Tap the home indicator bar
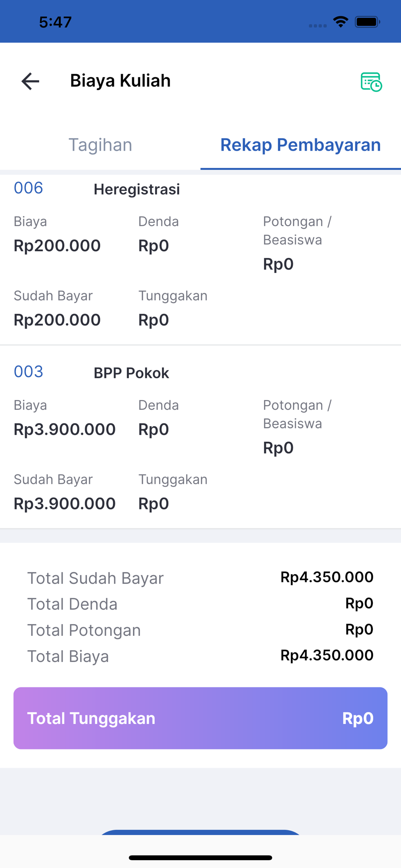Image resolution: width=401 pixels, height=868 pixels. 200,858
